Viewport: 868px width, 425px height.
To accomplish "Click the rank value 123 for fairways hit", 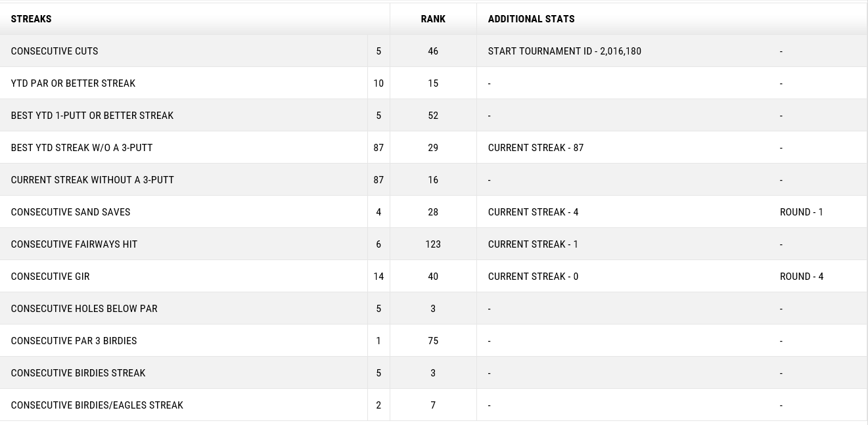I will [433, 244].
